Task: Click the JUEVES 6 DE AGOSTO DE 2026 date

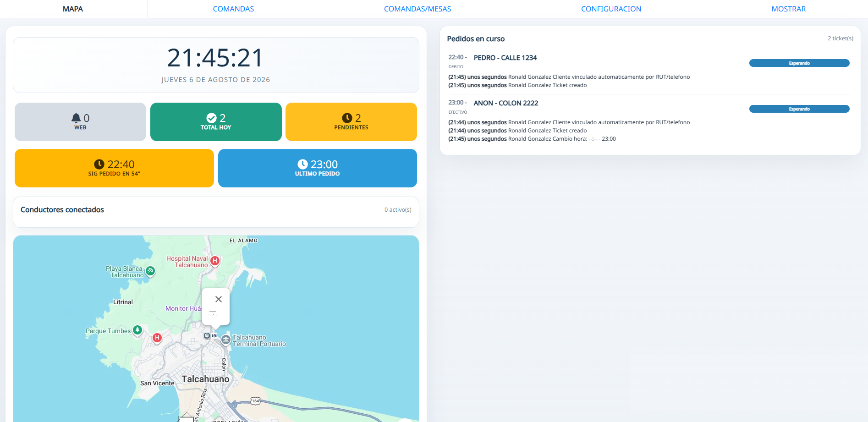Action: [x=216, y=80]
